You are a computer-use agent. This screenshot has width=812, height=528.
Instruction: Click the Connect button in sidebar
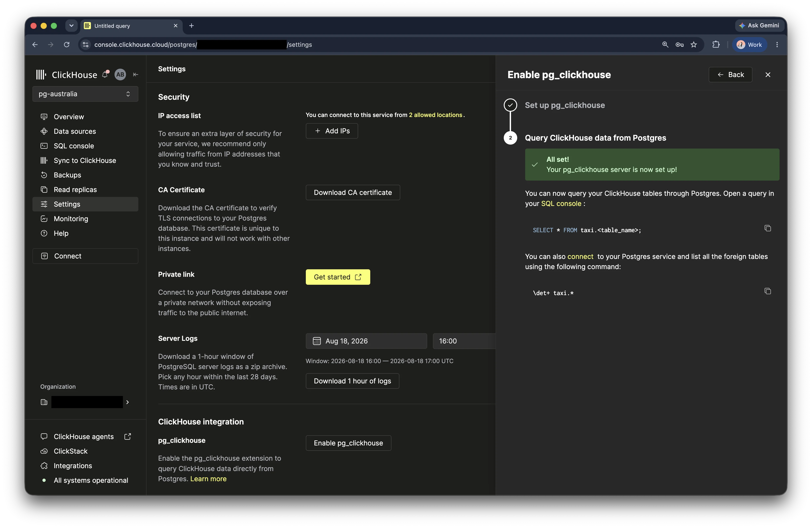(85, 256)
